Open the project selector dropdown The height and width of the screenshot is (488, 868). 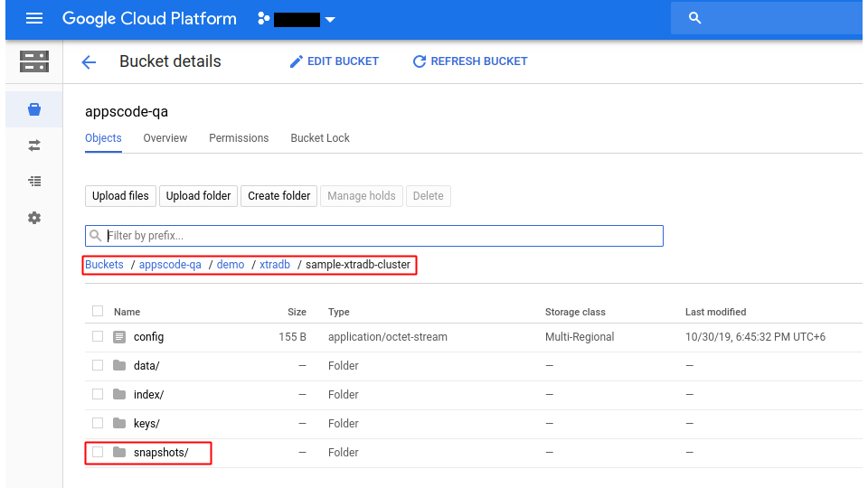pos(329,19)
